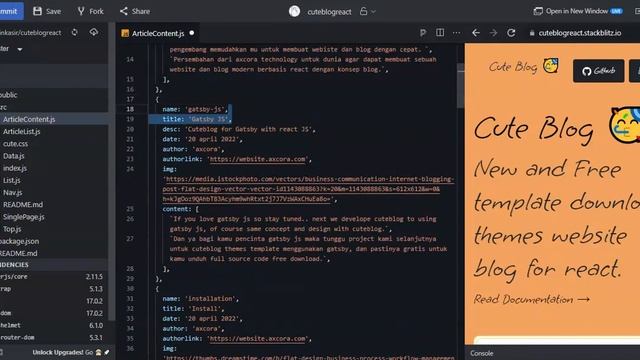Click the Save button in the top bar
The image size is (640, 360).
tap(47, 11)
